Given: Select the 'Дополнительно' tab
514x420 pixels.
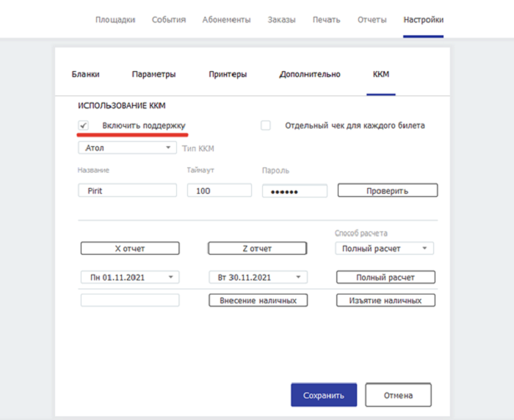Looking at the screenshot, I should click(309, 74).
